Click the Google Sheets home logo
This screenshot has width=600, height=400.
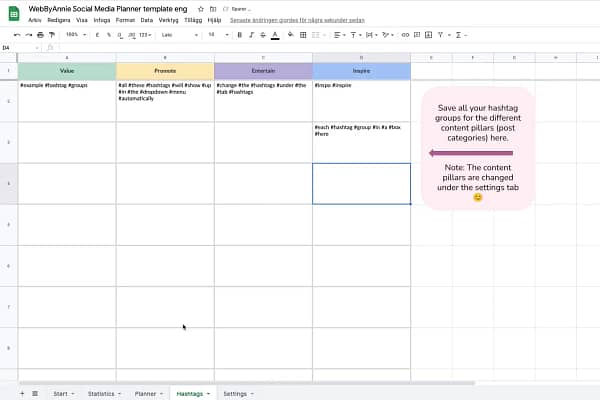click(14, 14)
